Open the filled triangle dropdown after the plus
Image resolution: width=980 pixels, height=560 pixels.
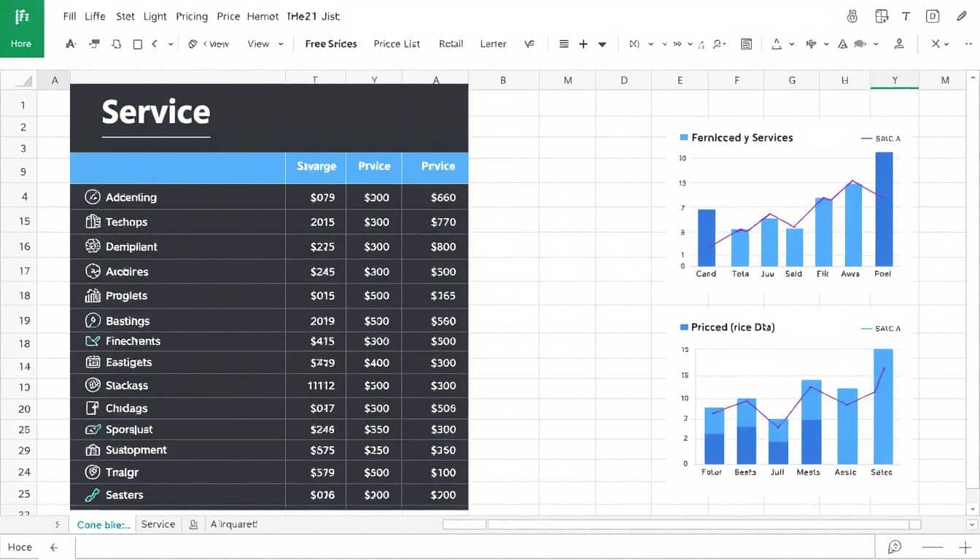pos(602,44)
